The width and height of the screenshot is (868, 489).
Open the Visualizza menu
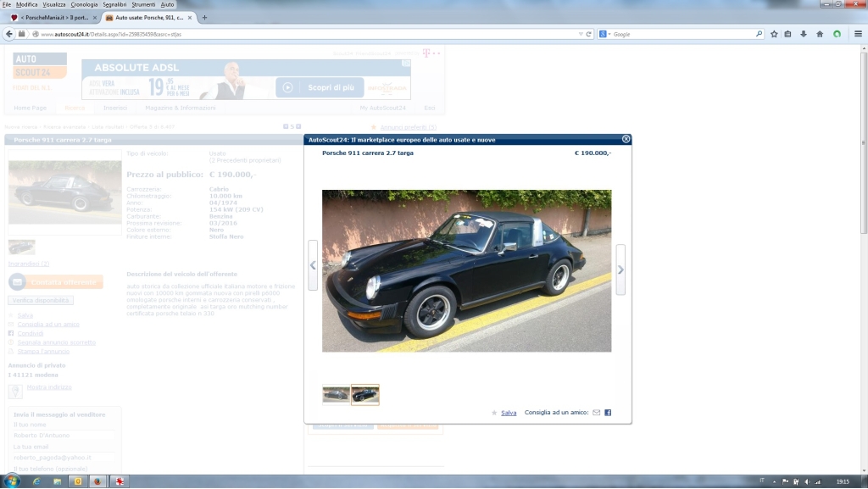(53, 4)
